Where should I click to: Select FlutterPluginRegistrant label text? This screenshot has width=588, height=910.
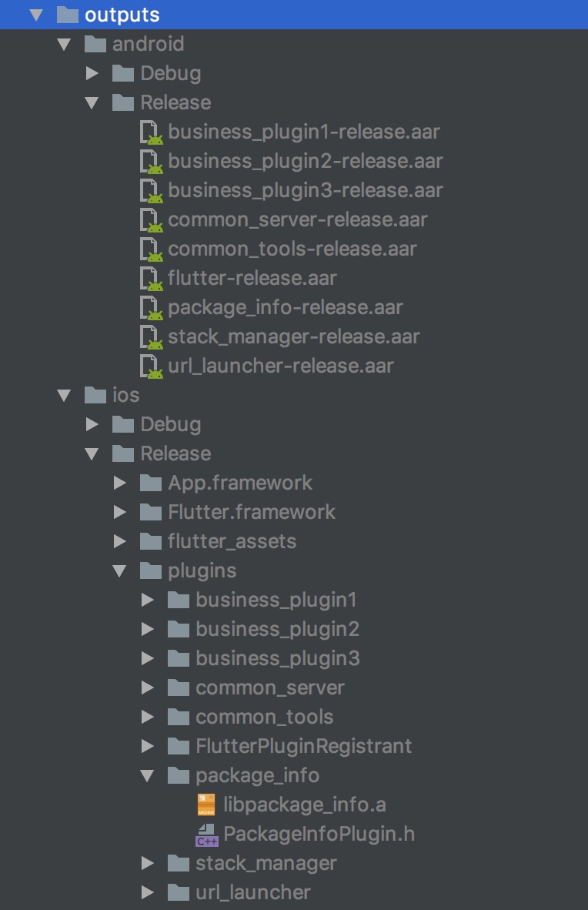tap(303, 746)
